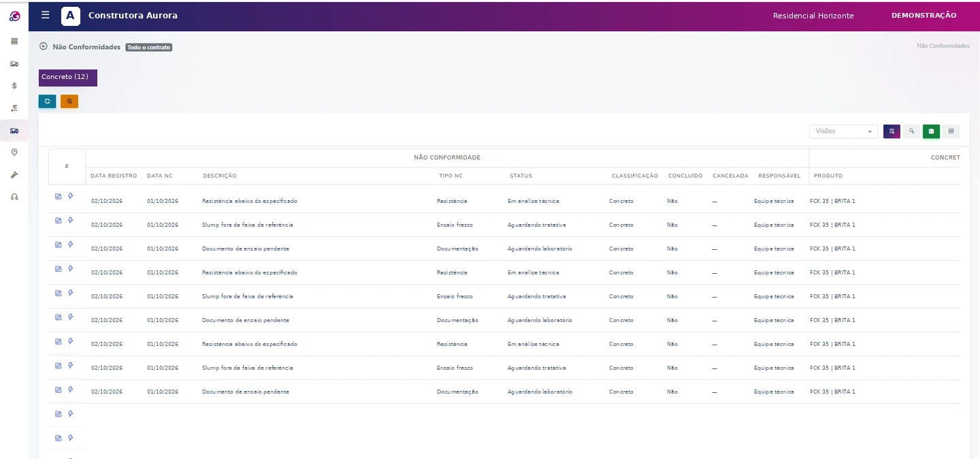Sort by the DATA REGISTRO column header
980x459 pixels.
tap(114, 176)
